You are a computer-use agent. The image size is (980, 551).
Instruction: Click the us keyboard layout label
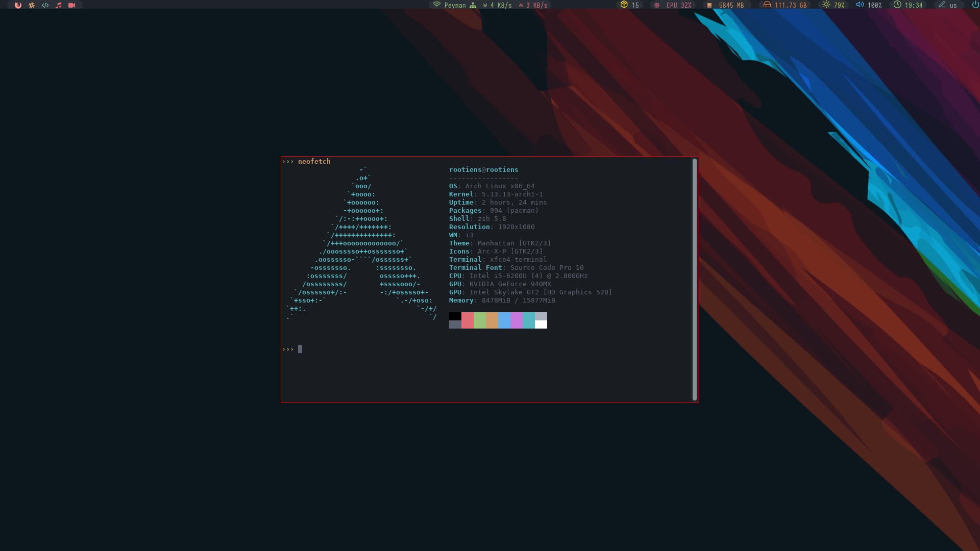pos(953,5)
